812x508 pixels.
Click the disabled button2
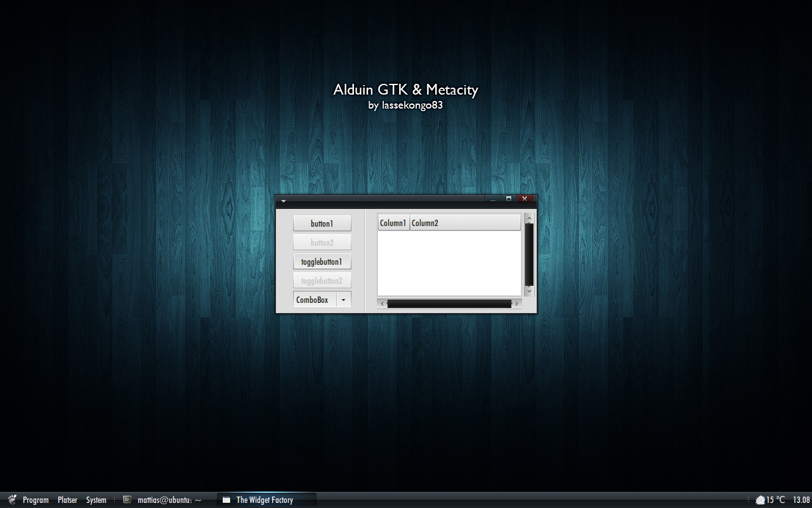322,243
